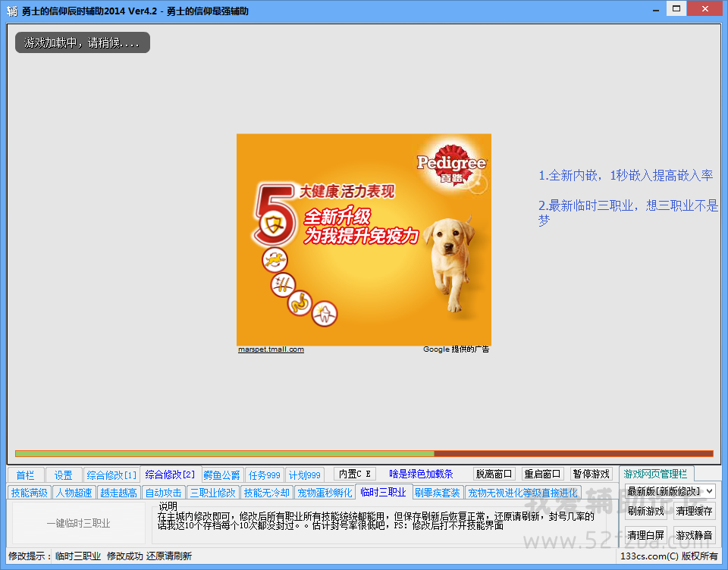Screen dimensions: 728x570
Task: Click the 清理缓存 button
Action: [694, 511]
